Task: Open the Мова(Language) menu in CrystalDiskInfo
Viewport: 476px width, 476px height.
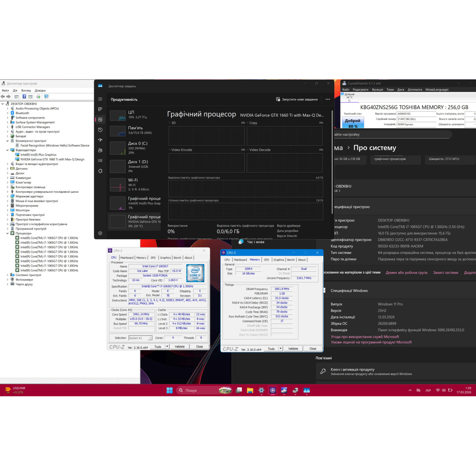Action: tap(437, 90)
